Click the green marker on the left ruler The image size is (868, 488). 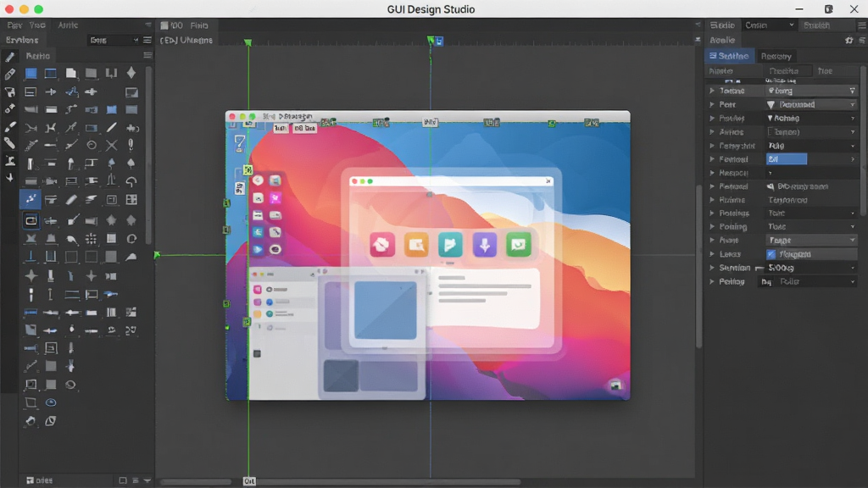click(x=157, y=254)
